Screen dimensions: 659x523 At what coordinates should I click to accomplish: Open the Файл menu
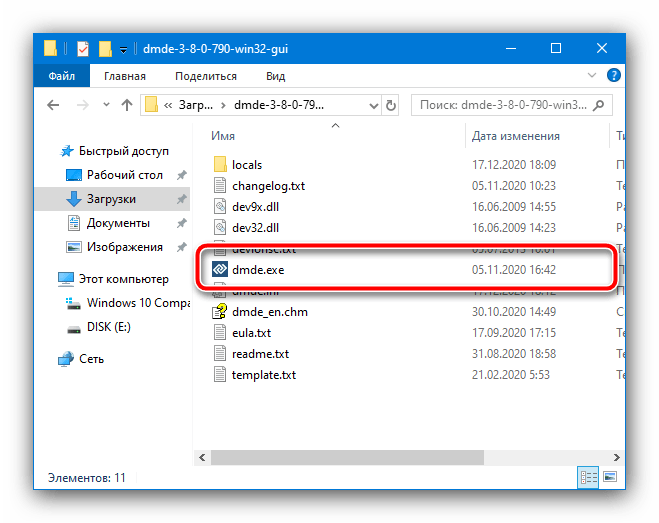coord(62,76)
